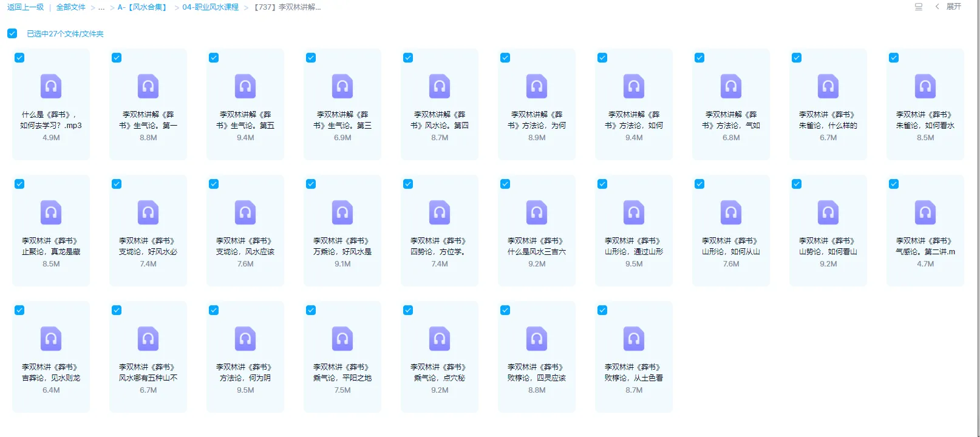Click audio icon for 乘气论，点穴秘 file

tap(440, 339)
